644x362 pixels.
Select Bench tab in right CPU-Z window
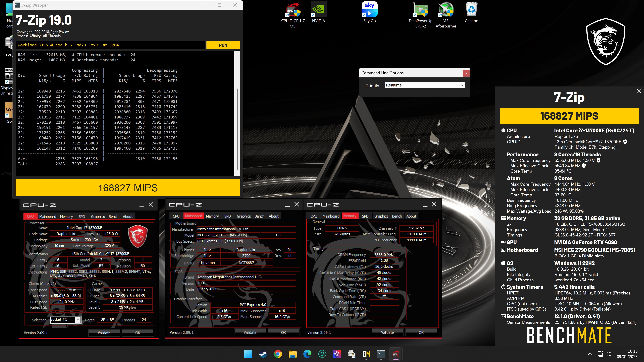pos(397,216)
